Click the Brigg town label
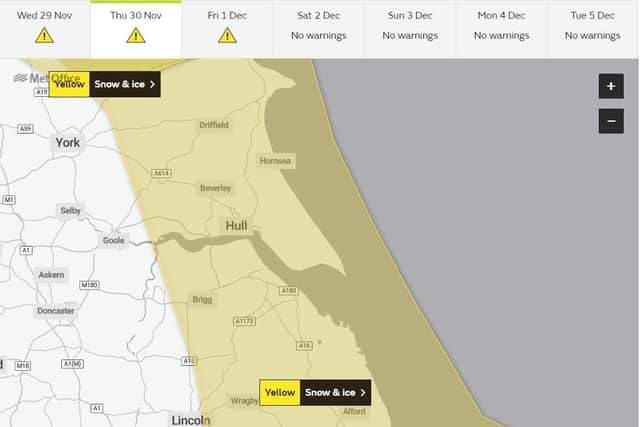This screenshot has height=427, width=640. [202, 300]
